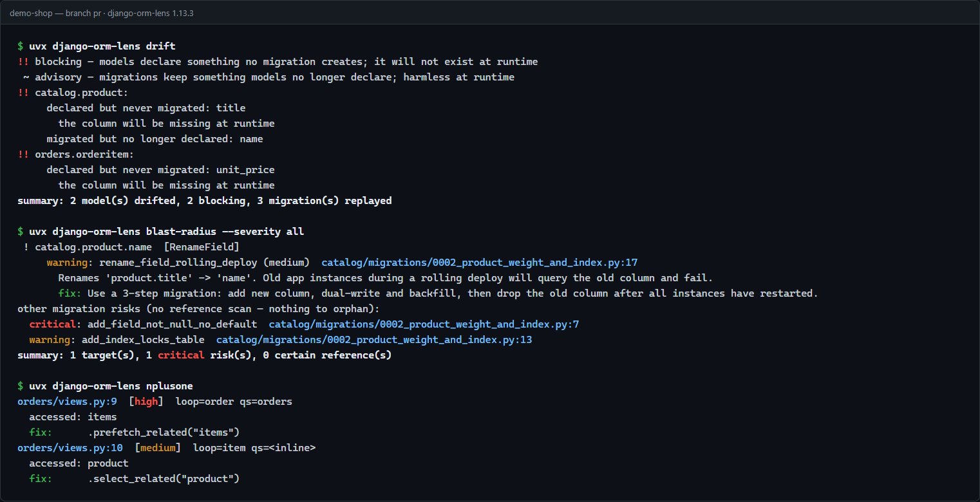
Task: Open link '0002_product_weight_and_index.py:7'
Action: click(424, 324)
